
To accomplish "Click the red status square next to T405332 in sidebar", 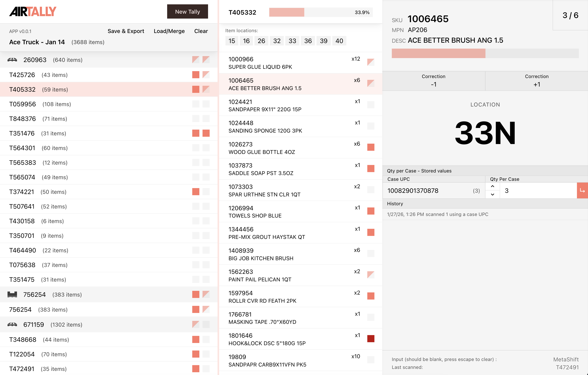I will point(196,89).
